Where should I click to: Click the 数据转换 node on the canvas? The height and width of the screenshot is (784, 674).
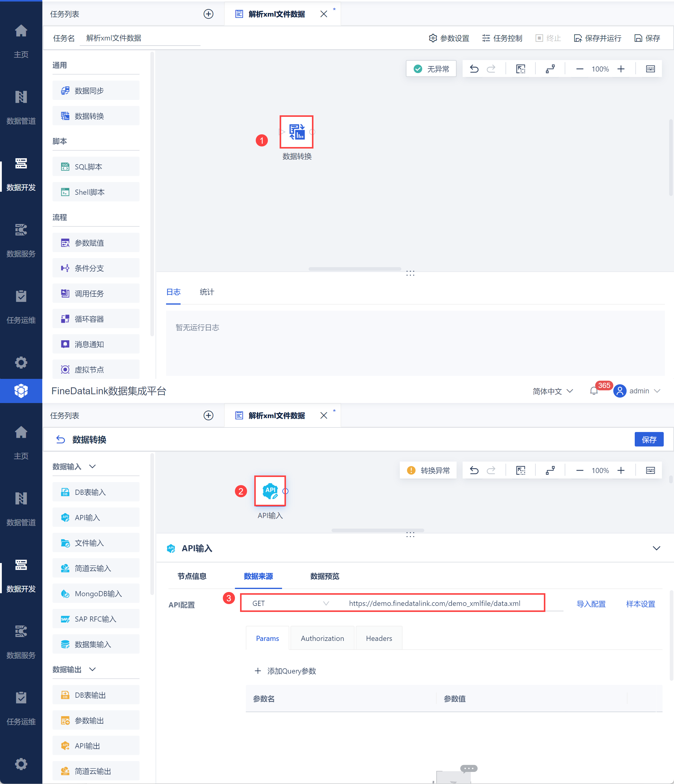click(x=296, y=132)
